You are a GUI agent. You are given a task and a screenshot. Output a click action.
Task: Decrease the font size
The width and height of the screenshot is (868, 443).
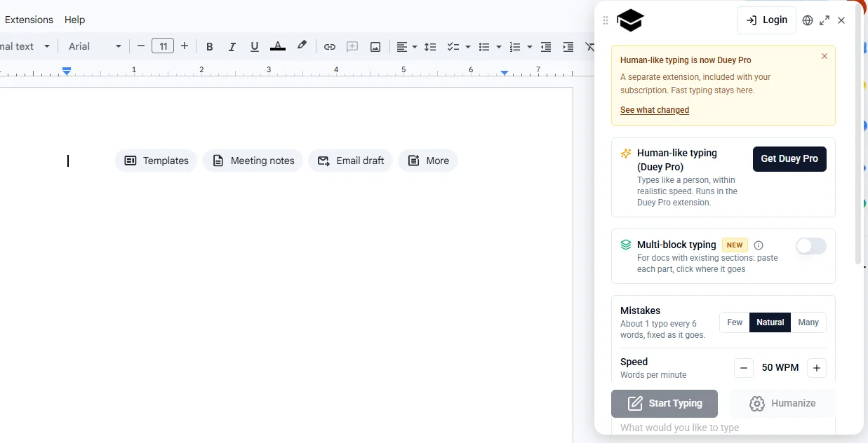[140, 46]
